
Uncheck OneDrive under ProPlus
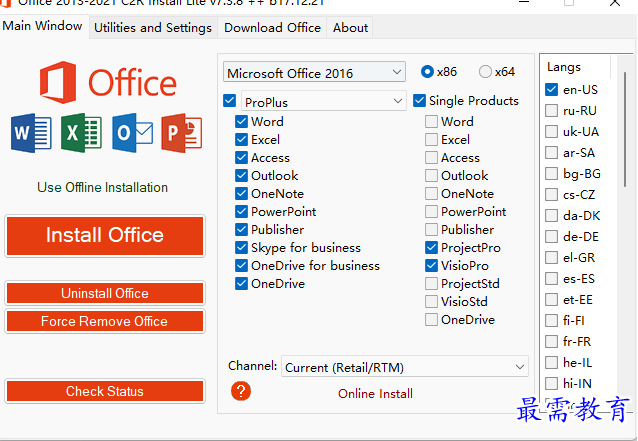point(241,283)
